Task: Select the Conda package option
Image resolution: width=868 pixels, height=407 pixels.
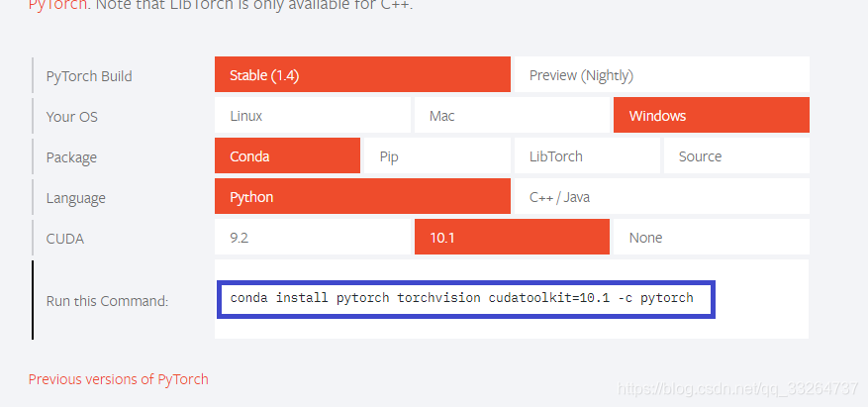Action: 287,155
